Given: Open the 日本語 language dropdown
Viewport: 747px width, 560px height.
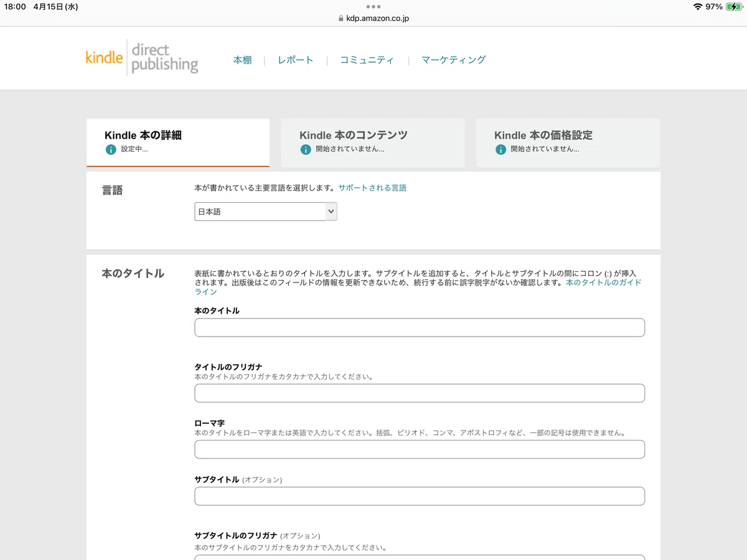Looking at the screenshot, I should click(266, 212).
